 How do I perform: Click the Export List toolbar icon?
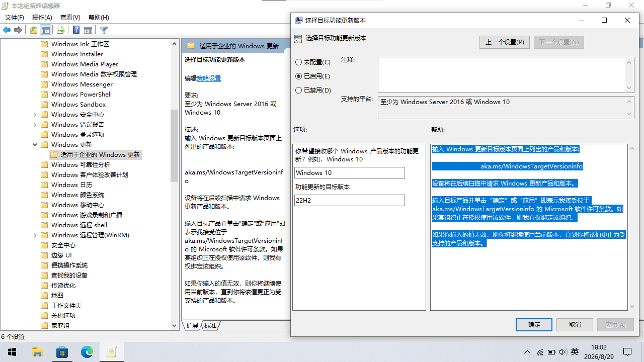(60, 30)
